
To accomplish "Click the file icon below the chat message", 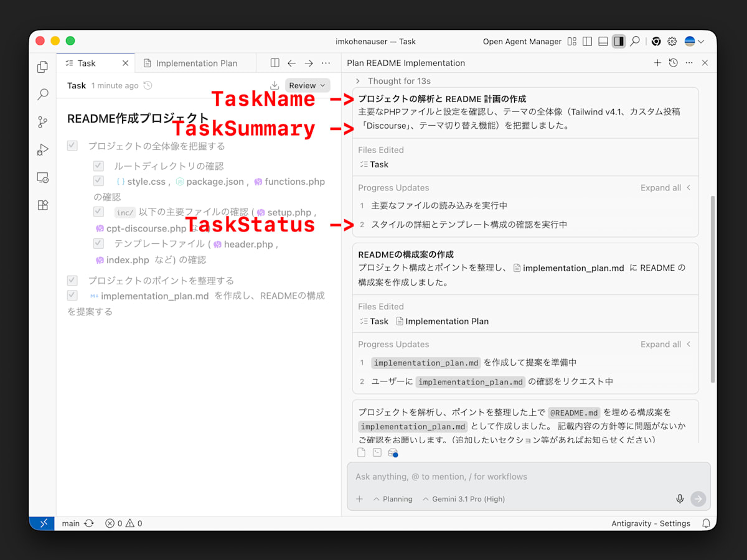I will pyautogui.click(x=361, y=452).
